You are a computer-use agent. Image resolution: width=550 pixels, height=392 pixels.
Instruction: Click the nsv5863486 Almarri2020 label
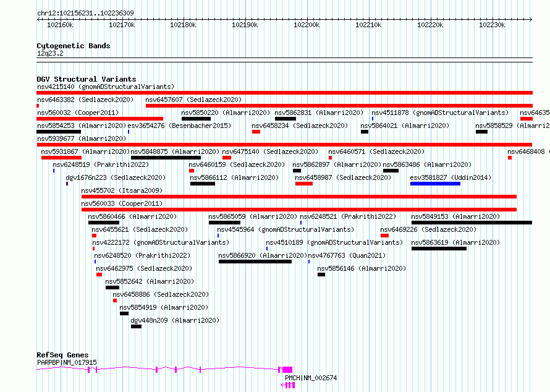click(427, 164)
